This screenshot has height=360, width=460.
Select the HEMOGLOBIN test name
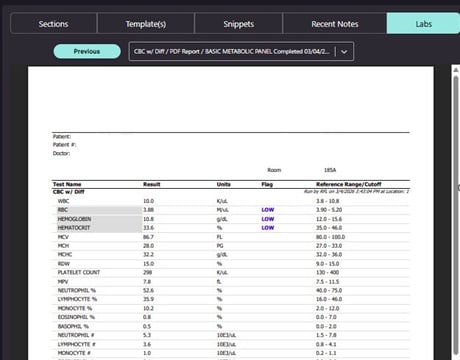click(x=74, y=219)
